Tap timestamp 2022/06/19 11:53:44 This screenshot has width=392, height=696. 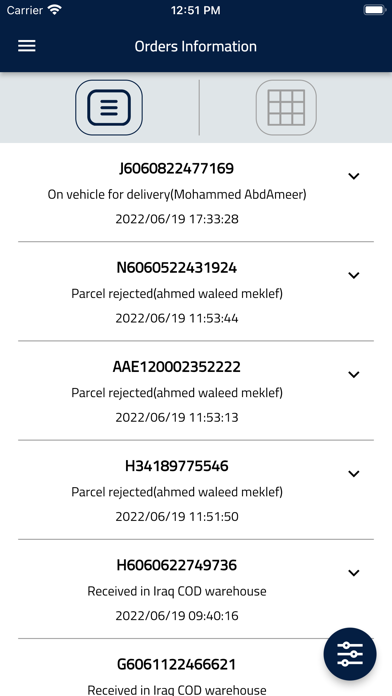pyautogui.click(x=177, y=318)
